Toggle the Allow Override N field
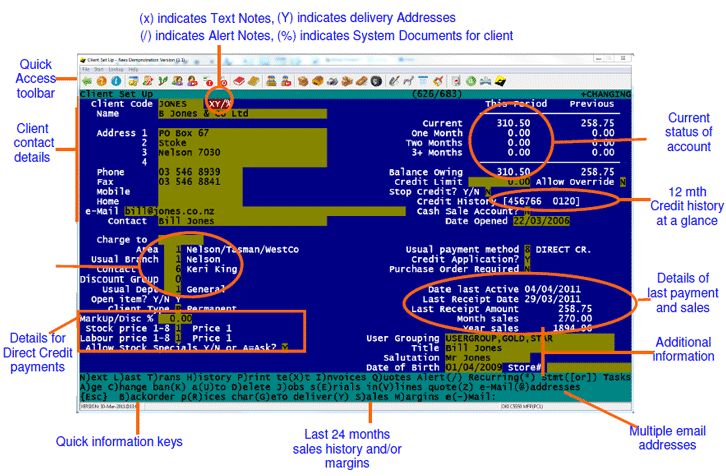Image resolution: width=726 pixels, height=476 pixels. point(621,181)
